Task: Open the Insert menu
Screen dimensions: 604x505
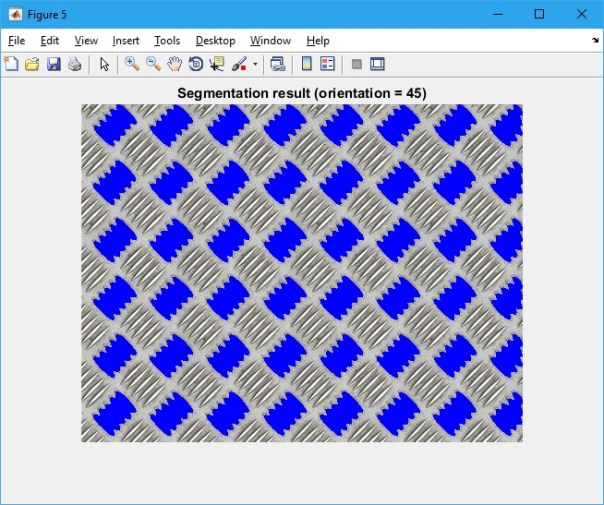Action: coord(126,41)
